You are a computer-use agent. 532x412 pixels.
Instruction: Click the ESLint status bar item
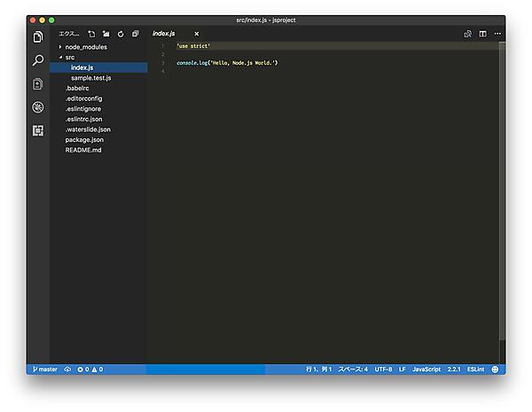475,369
